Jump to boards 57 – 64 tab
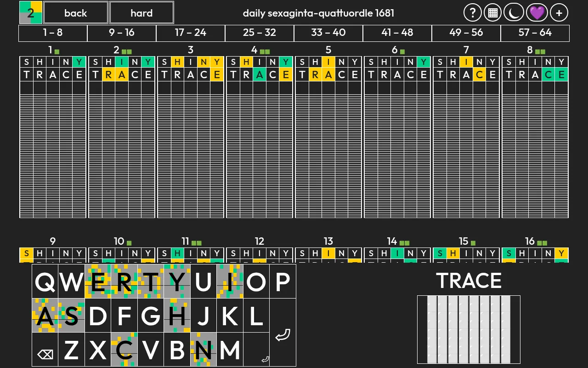The image size is (588, 368). coord(535,33)
